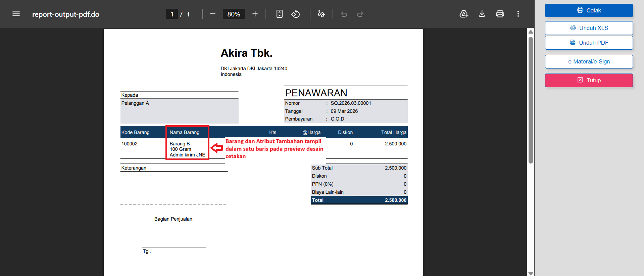This screenshot has width=644, height=276.
Task: Click the Unduh XLS button
Action: pos(589,28)
